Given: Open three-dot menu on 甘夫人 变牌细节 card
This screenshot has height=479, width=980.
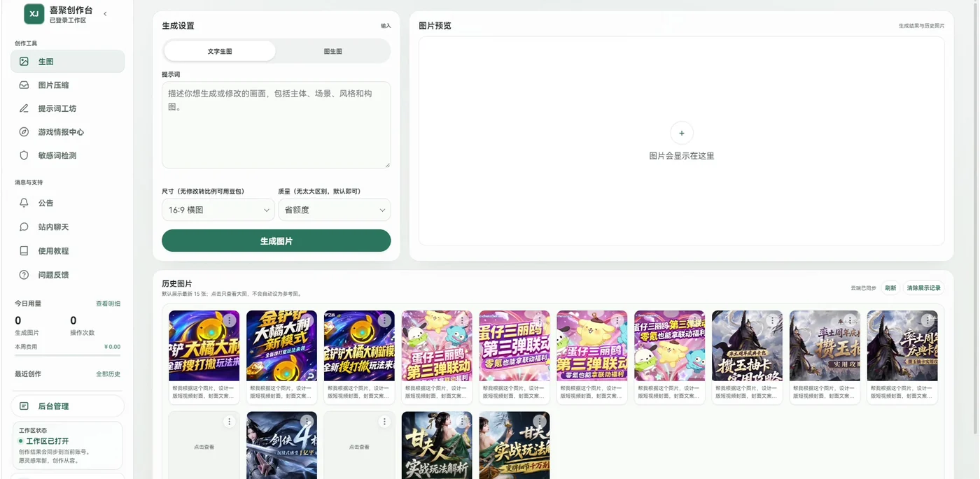Looking at the screenshot, I should 540,422.
